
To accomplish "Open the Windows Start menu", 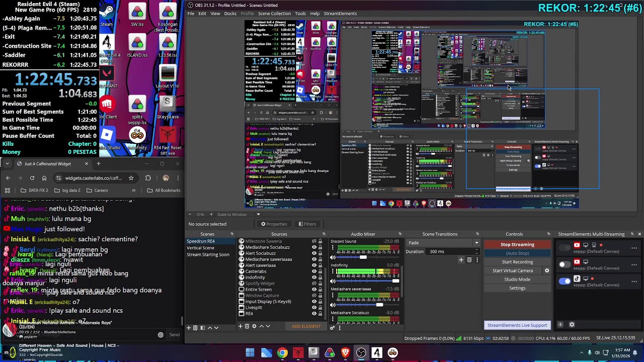I will [x=250, y=353].
